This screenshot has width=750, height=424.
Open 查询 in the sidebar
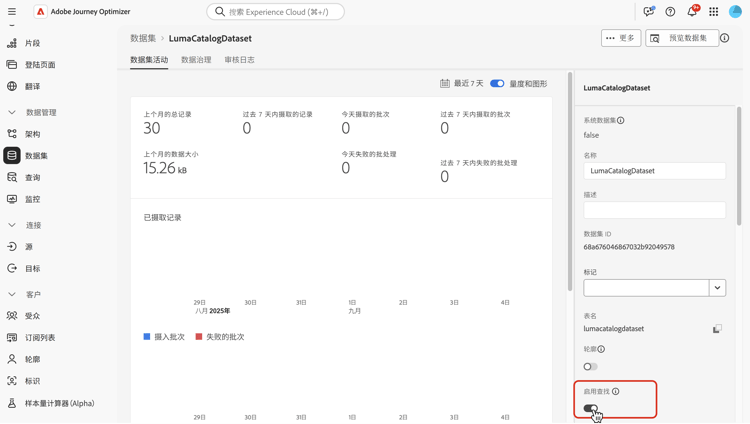click(x=31, y=178)
